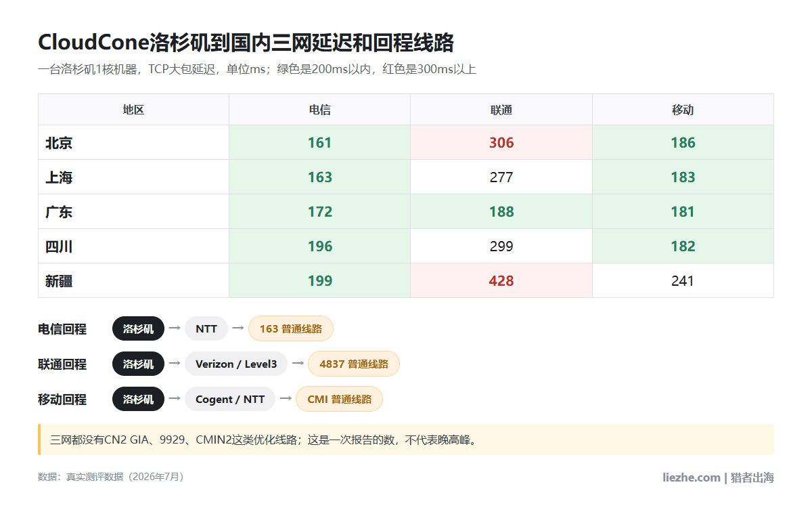Screen dimensions: 812x514
Task: Click the 洛杉矶 pill in 联通回程 row
Action: 138,364
